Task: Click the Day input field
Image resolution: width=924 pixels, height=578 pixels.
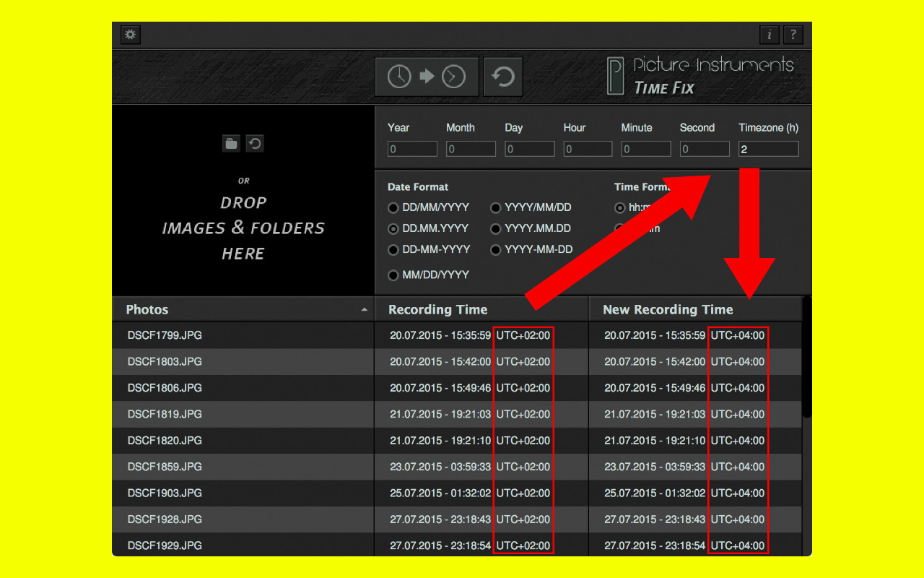Action: coord(529,149)
